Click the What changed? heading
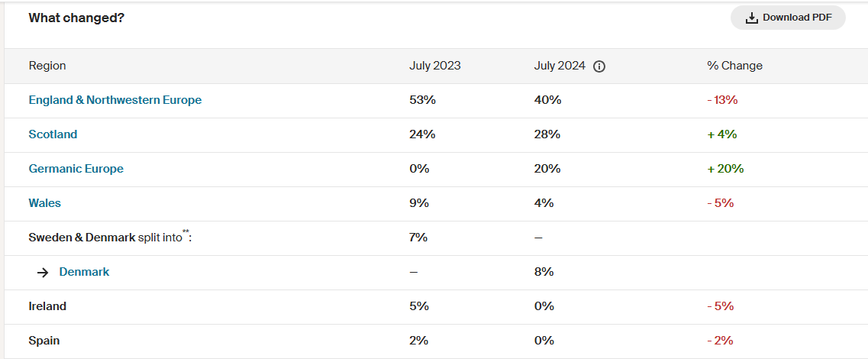 (76, 18)
